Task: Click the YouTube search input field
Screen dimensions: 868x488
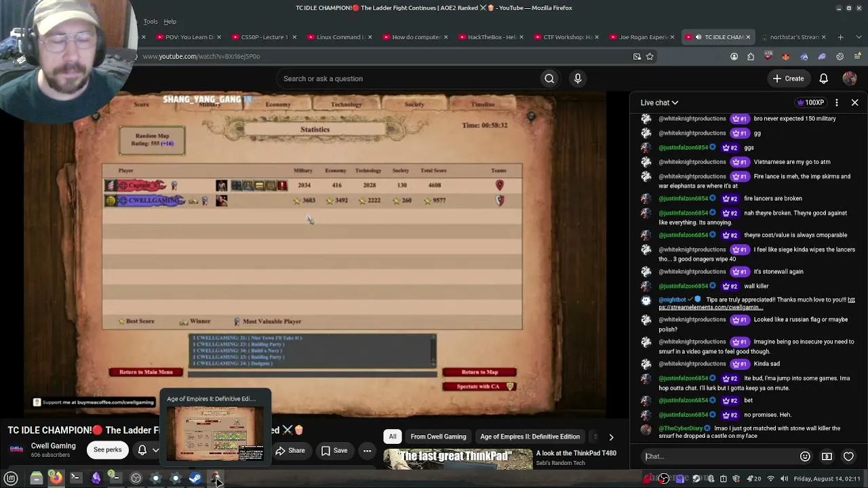Action: point(407,79)
